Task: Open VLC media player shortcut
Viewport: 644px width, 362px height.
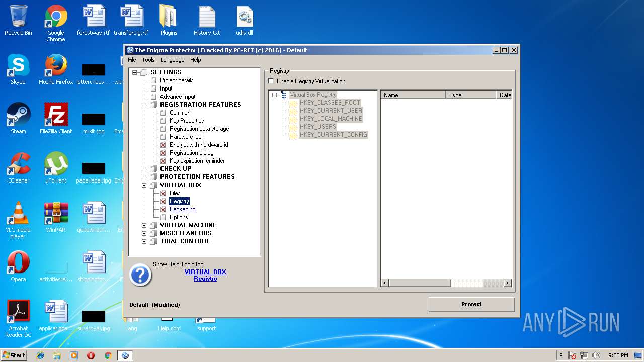Action: pos(18,220)
